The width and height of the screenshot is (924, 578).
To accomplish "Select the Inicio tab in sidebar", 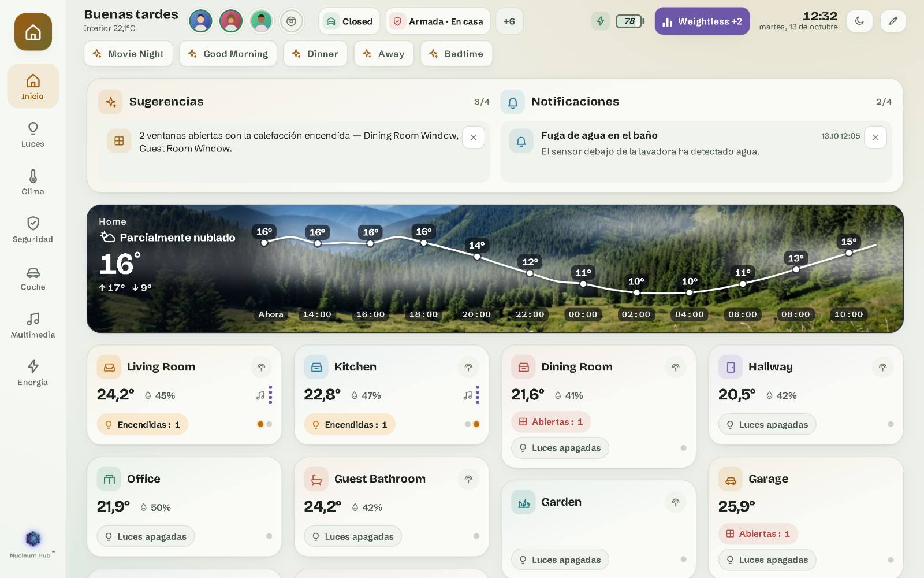I will [x=33, y=86].
